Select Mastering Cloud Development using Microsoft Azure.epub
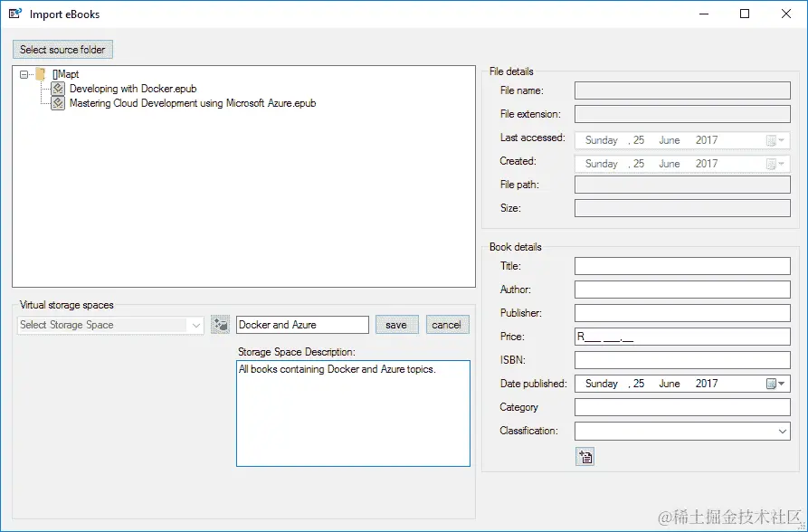Viewport: 808px width, 532px height. tap(193, 103)
